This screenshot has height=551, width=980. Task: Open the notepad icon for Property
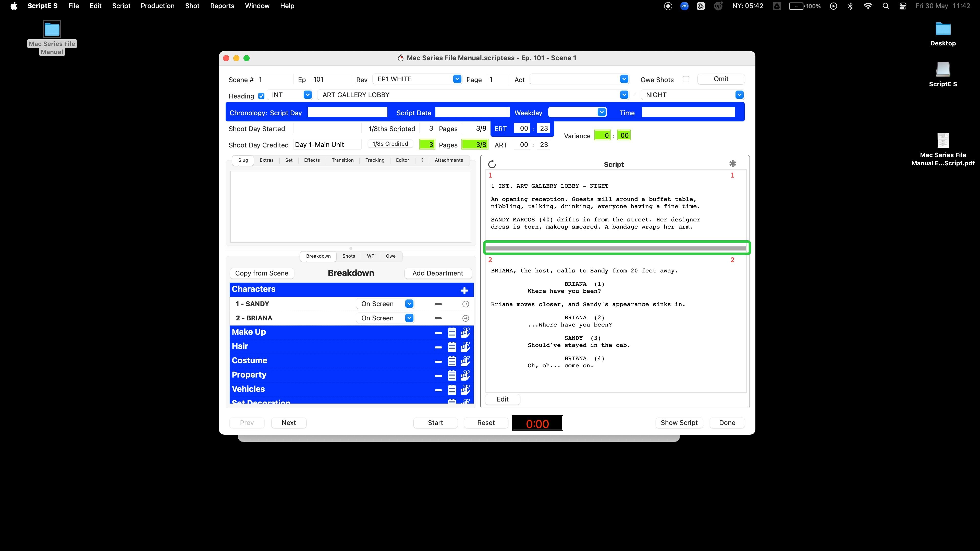click(x=452, y=375)
